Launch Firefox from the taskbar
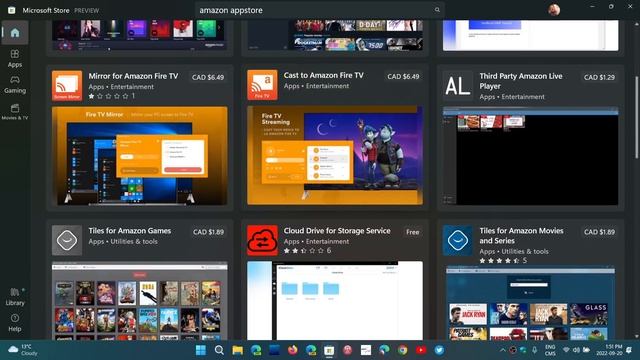 (293, 350)
